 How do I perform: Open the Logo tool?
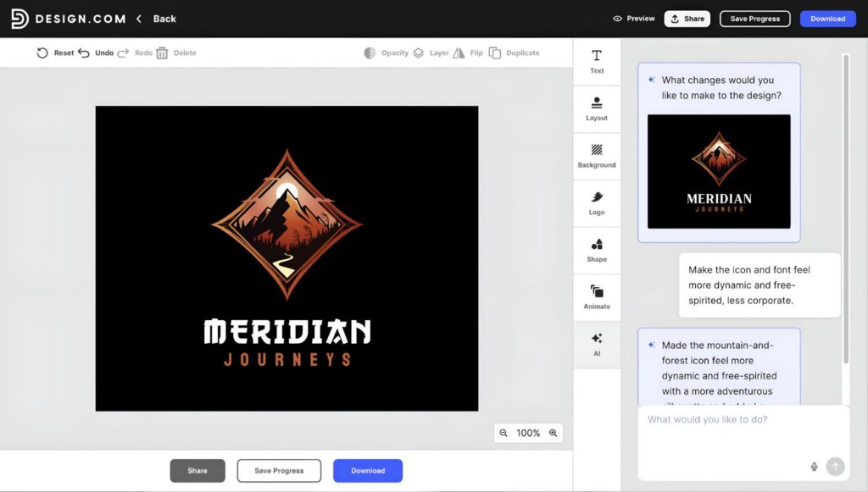[x=596, y=203]
